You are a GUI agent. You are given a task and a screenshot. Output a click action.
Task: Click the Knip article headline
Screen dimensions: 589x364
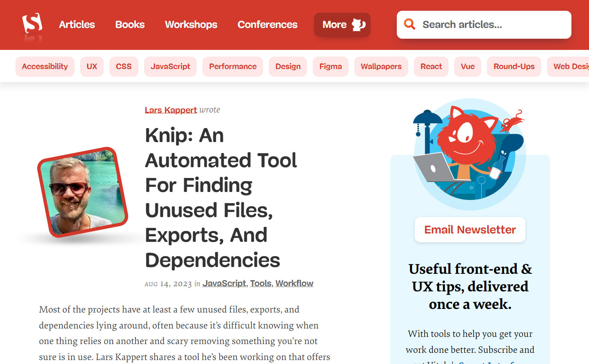[221, 198]
